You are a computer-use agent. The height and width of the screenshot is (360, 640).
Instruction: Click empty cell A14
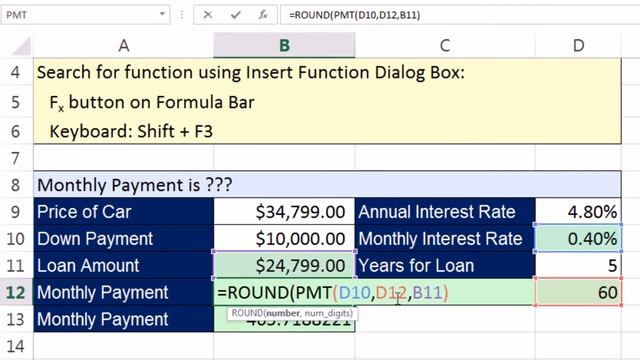click(124, 346)
